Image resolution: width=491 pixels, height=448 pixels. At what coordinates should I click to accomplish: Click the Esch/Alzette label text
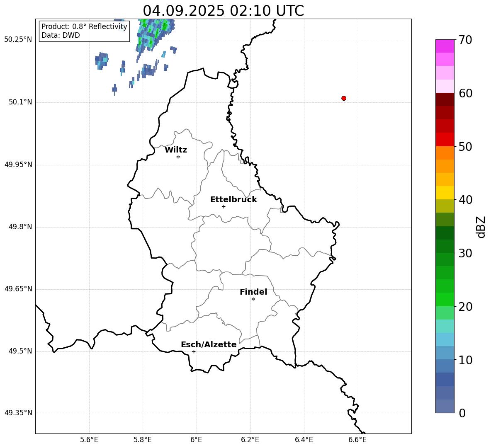coord(209,344)
